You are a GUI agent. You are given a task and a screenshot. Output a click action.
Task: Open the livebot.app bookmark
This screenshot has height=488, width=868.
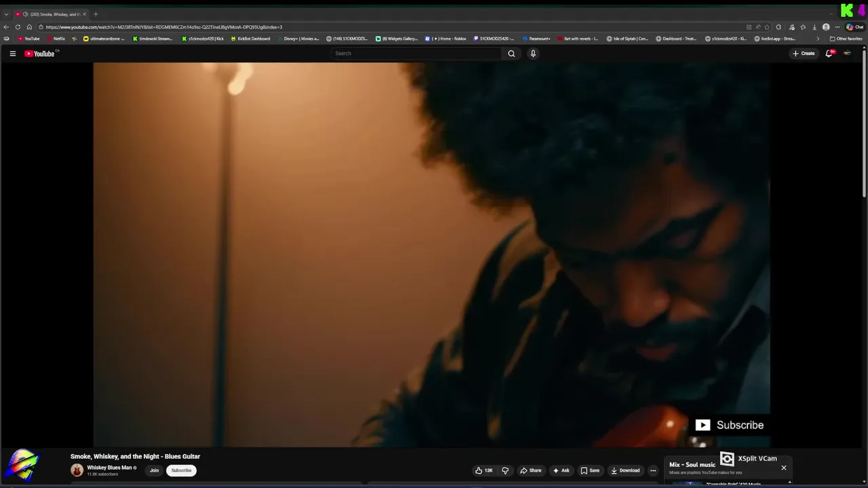774,39
